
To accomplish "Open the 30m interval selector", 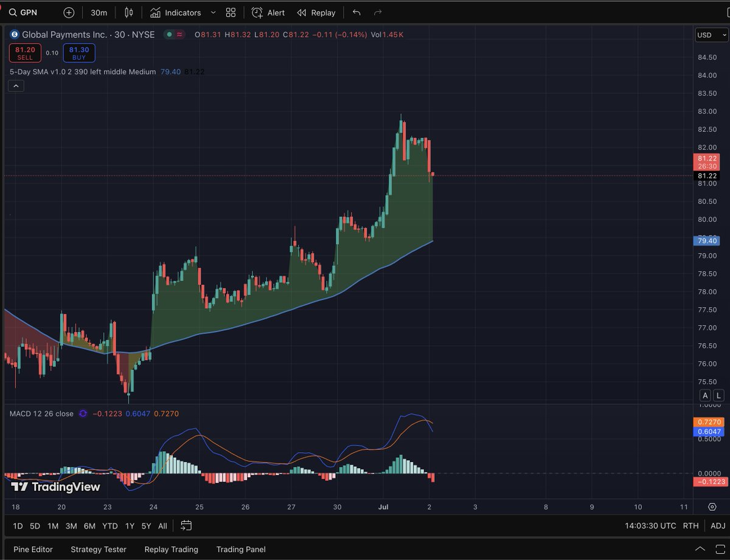I will 99,12.
